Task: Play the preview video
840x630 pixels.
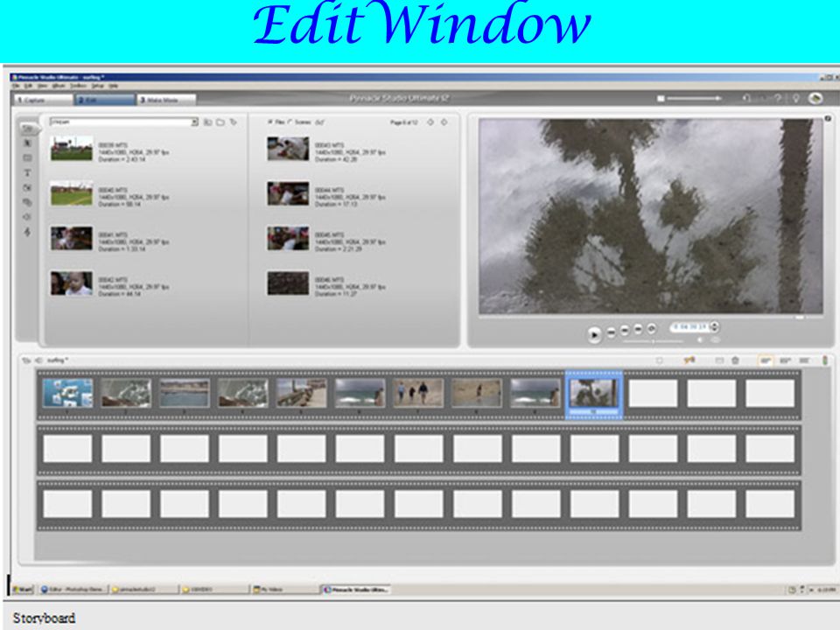Action: (x=593, y=334)
